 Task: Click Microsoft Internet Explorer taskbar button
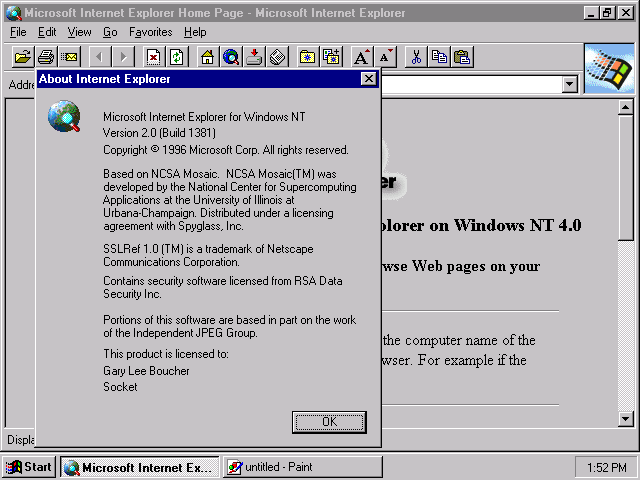(140, 467)
